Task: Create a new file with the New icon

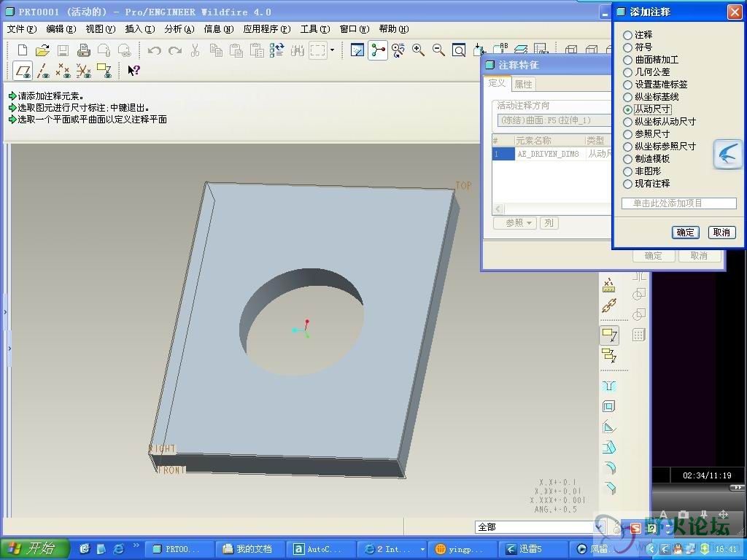Action: click(22, 50)
